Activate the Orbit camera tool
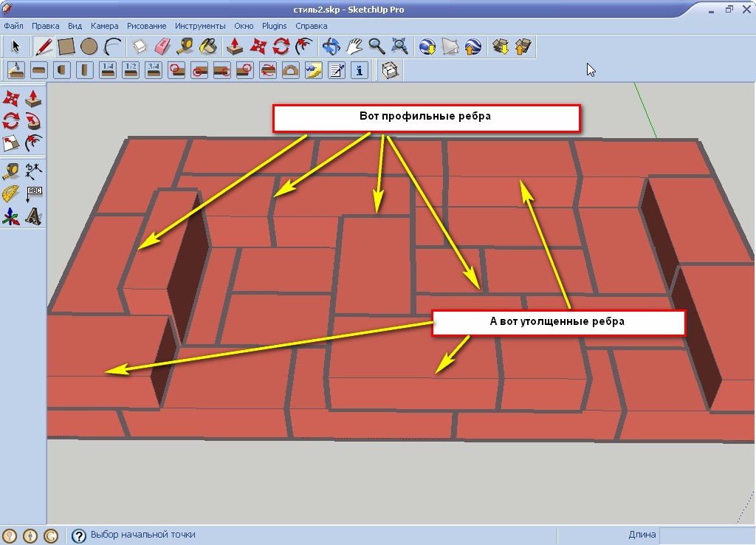 [331, 47]
